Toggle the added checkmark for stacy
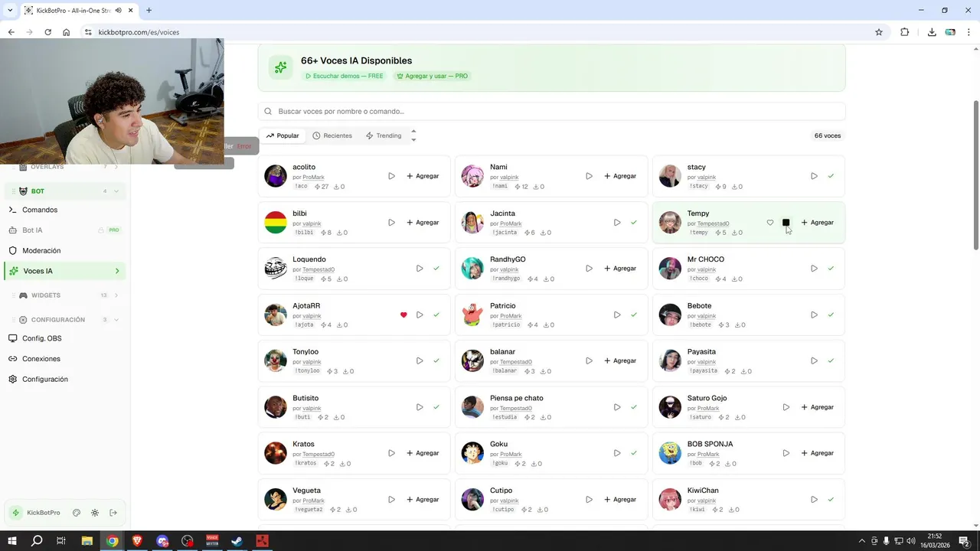980x551 pixels. pyautogui.click(x=831, y=176)
